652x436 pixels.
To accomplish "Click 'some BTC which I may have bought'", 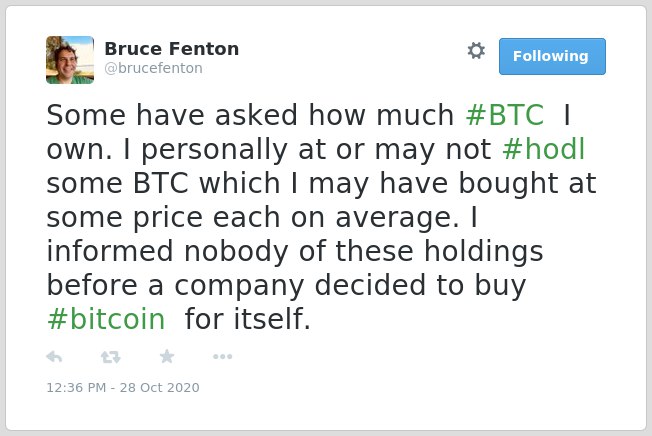I will [302, 183].
